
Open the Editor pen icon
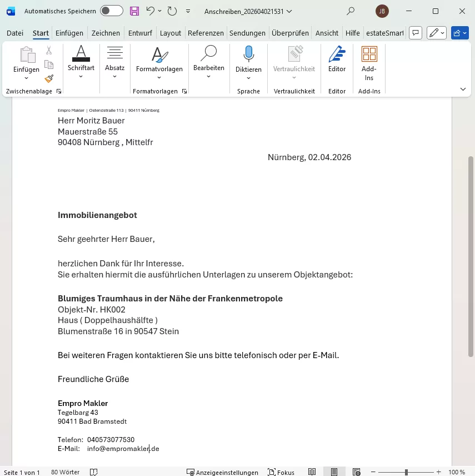pos(337,60)
